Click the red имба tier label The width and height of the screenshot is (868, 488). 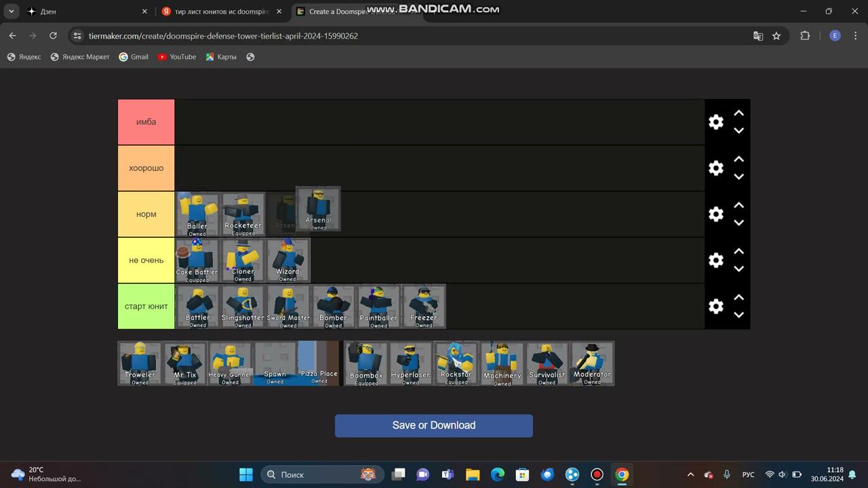[x=146, y=122]
